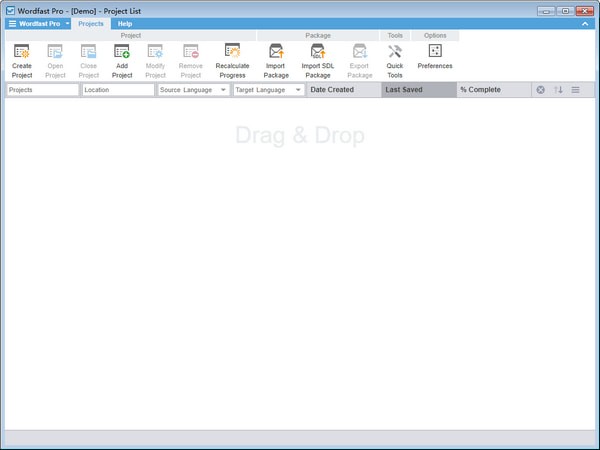The height and width of the screenshot is (450, 600).
Task: Focus the Projects filter field
Action: (42, 90)
